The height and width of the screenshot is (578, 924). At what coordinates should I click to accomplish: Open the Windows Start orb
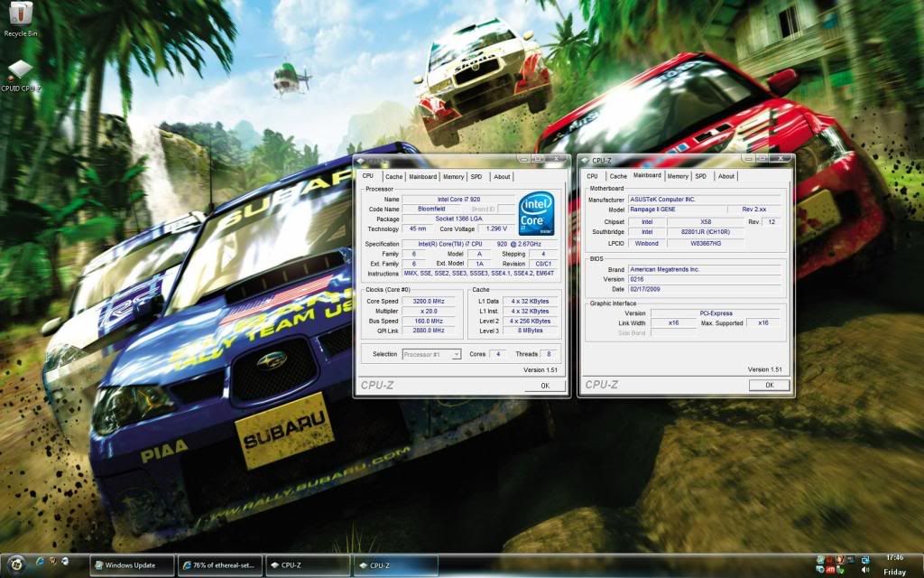pyautogui.click(x=16, y=564)
